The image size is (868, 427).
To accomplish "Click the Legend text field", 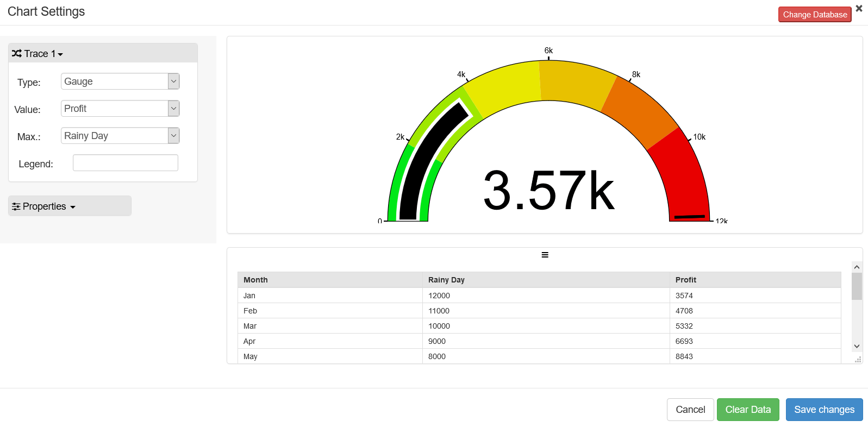I will click(x=126, y=163).
